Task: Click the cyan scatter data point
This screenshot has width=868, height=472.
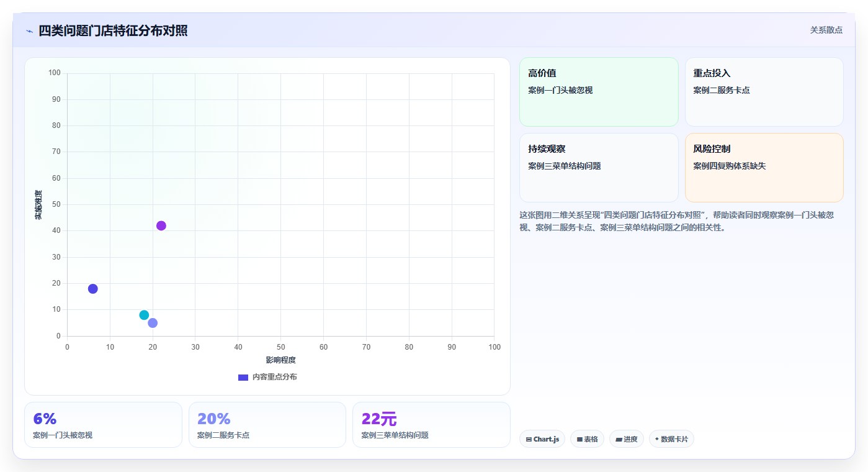Action: 144,315
